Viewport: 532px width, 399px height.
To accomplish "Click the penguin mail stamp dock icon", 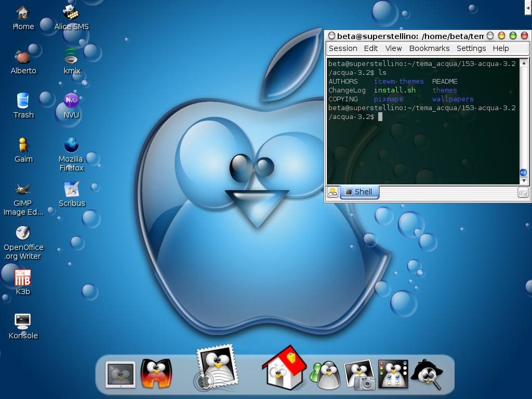I will click(215, 367).
